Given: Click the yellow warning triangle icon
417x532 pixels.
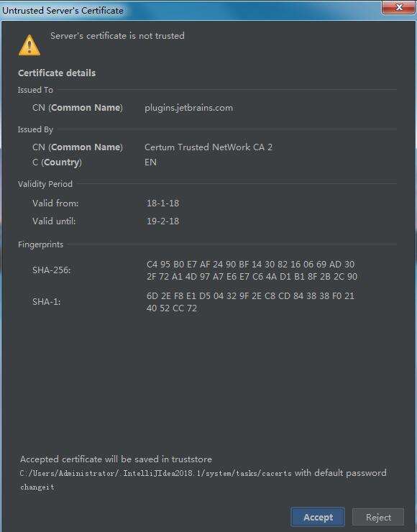Looking at the screenshot, I should pyautogui.click(x=29, y=45).
